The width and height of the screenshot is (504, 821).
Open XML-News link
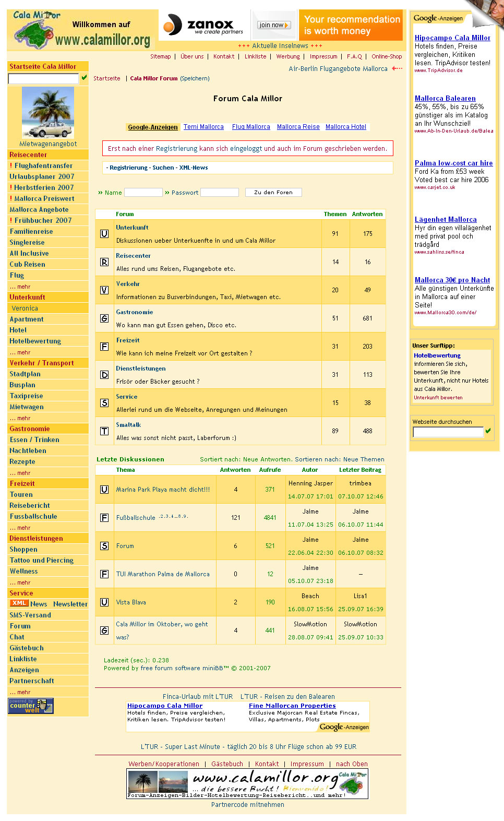click(x=194, y=168)
